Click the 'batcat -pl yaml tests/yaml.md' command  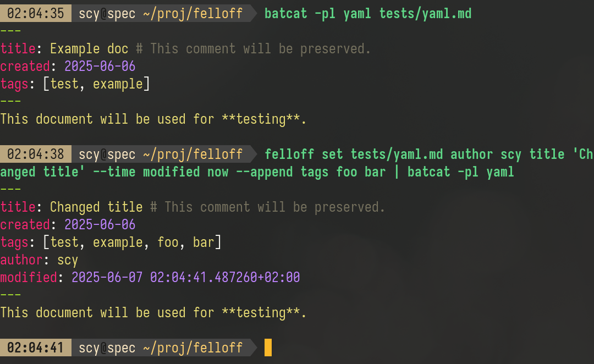(368, 14)
